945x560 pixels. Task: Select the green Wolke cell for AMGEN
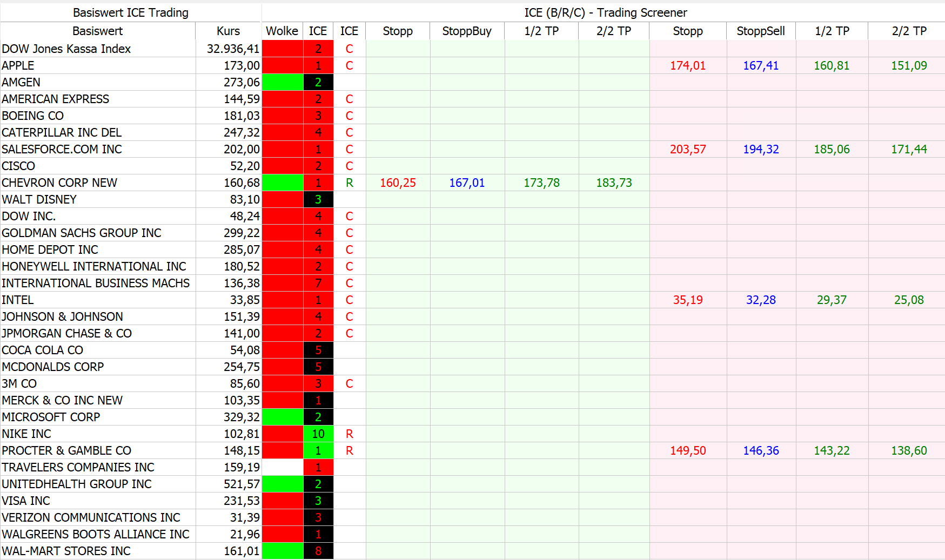coord(283,82)
